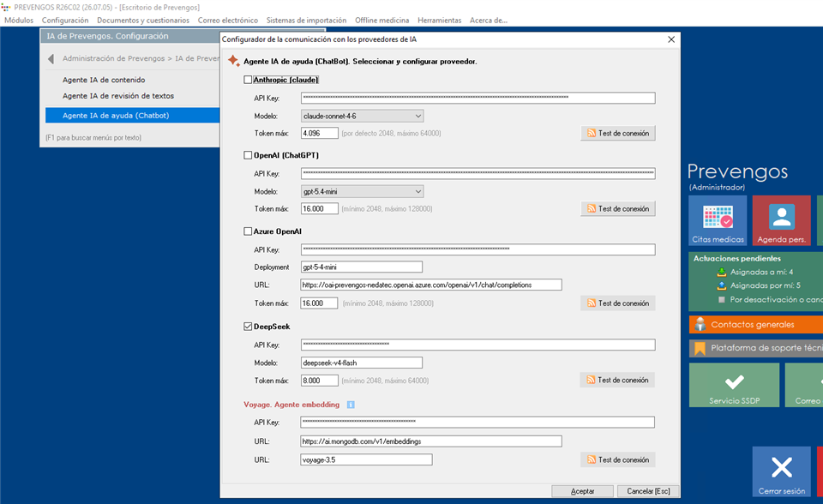Open the Agenda pers. tile
Viewport: 823px width, 504px height.
(x=782, y=220)
